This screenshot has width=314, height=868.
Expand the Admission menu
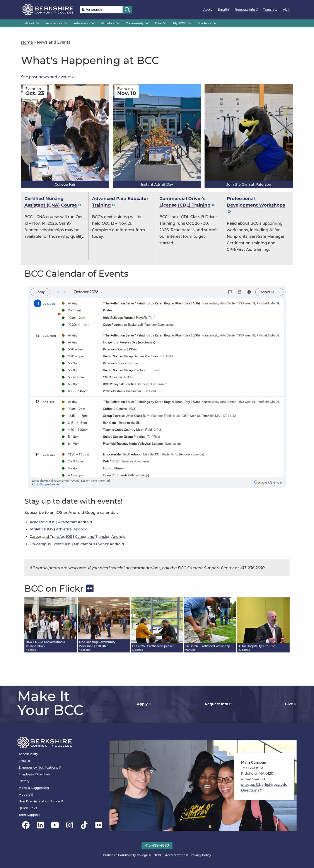[84, 23]
